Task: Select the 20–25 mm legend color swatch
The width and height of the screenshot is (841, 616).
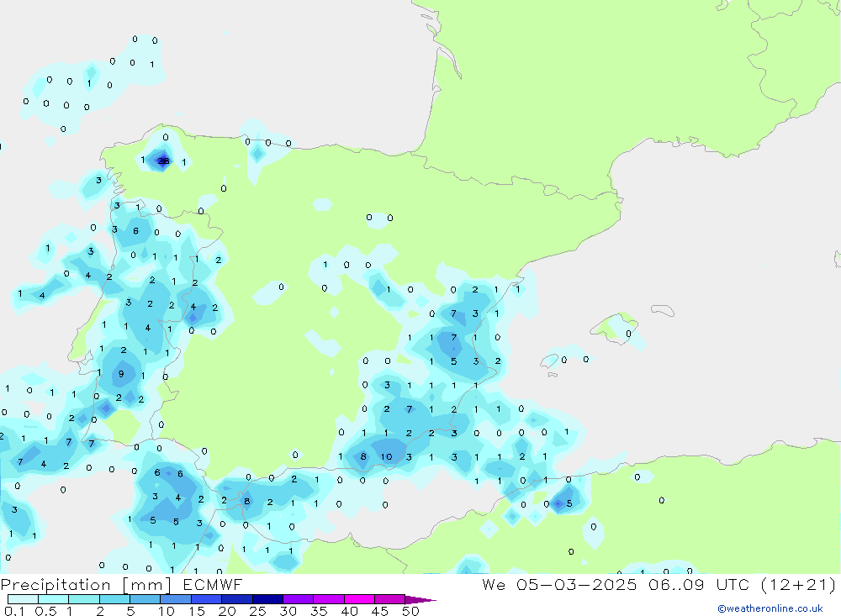Action: click(x=237, y=599)
